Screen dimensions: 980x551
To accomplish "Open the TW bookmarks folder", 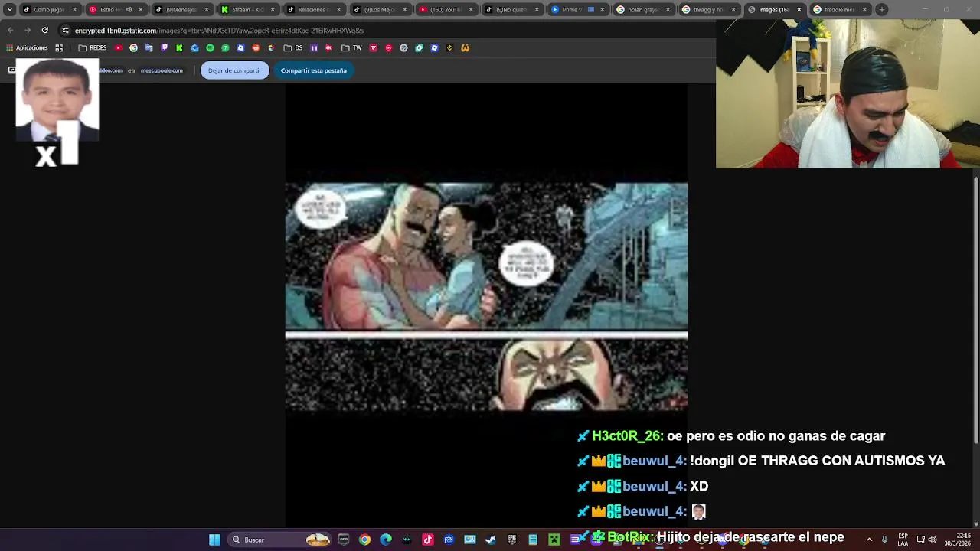I will click(351, 47).
